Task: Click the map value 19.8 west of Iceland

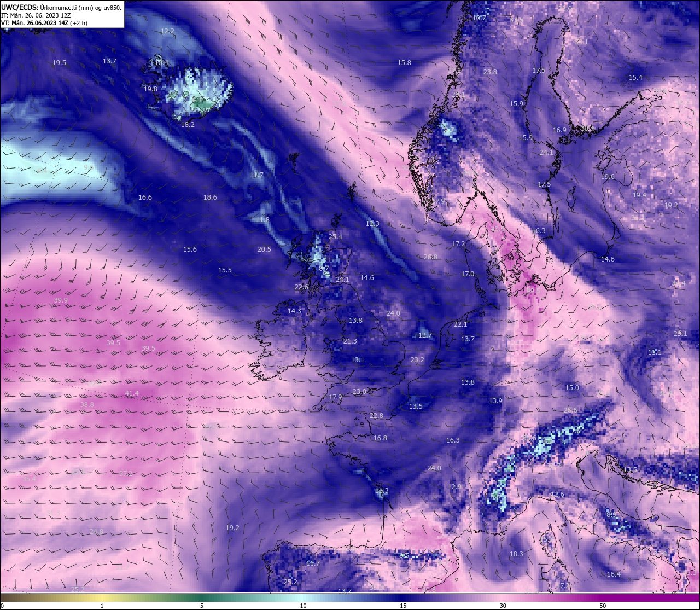Action: coord(150,89)
